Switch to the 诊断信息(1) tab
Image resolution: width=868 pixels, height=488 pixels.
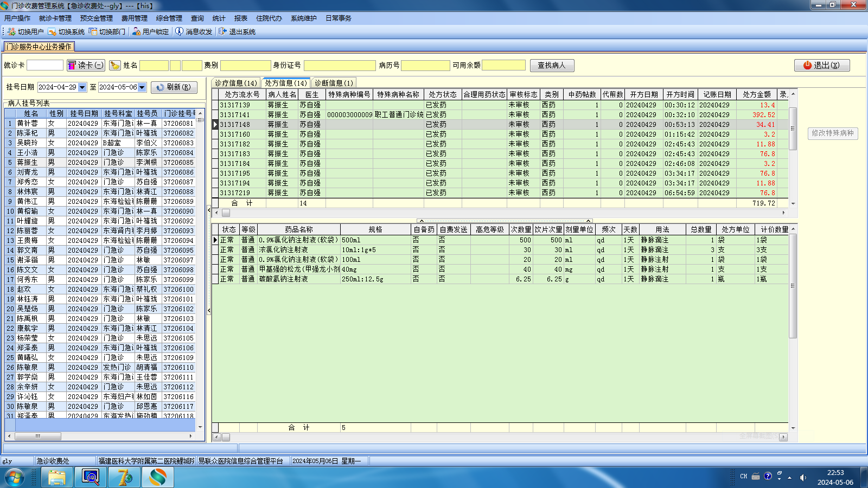(334, 83)
